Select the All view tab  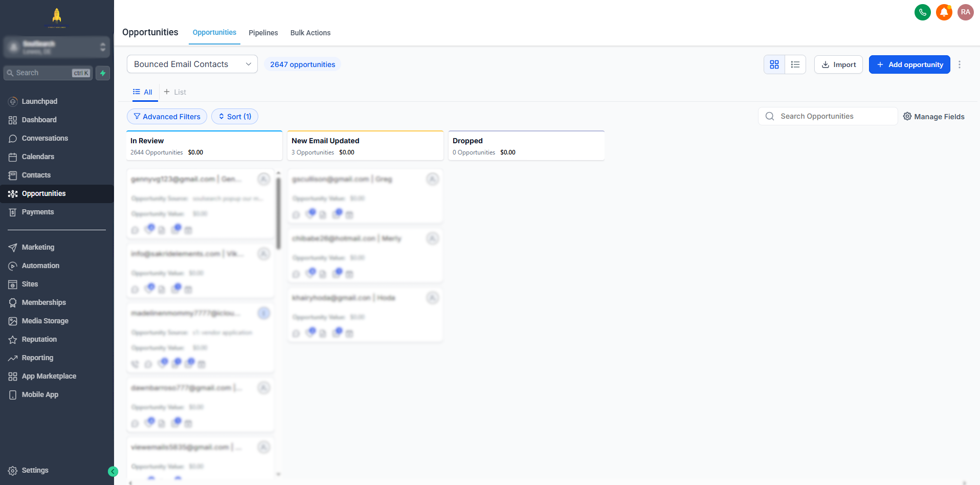point(143,92)
